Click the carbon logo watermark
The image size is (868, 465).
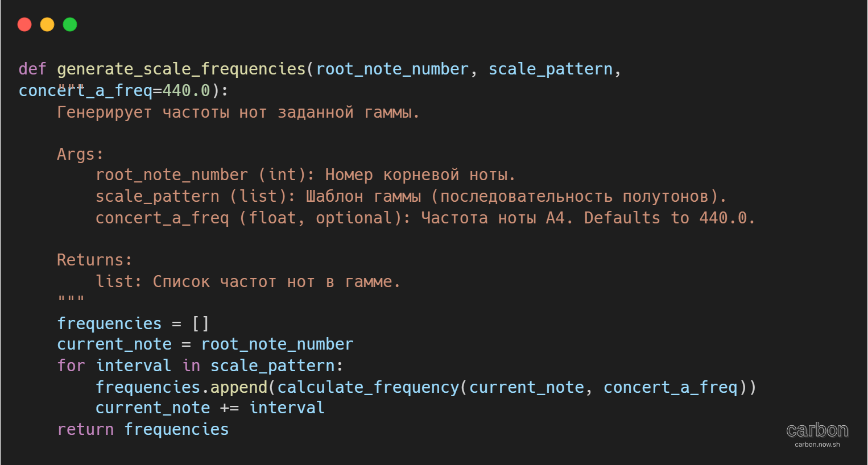point(817,430)
